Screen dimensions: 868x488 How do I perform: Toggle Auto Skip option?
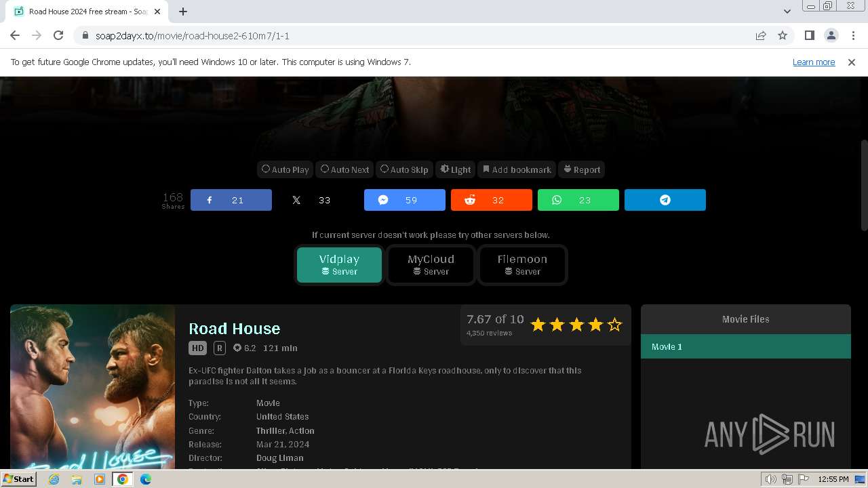point(404,169)
